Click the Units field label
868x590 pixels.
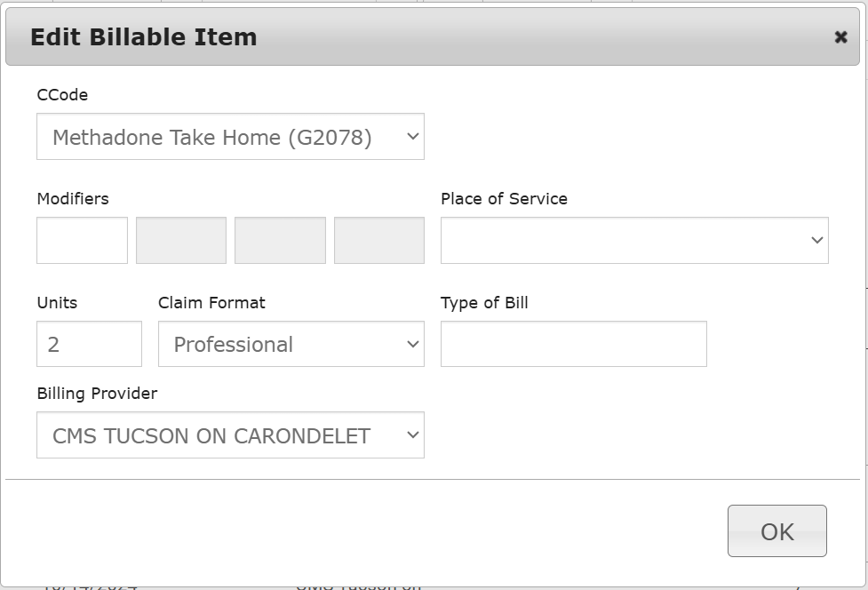point(57,303)
